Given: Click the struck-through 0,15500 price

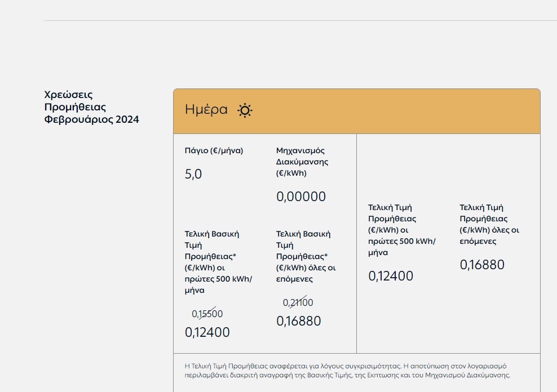Looking at the screenshot, I should 207,314.
